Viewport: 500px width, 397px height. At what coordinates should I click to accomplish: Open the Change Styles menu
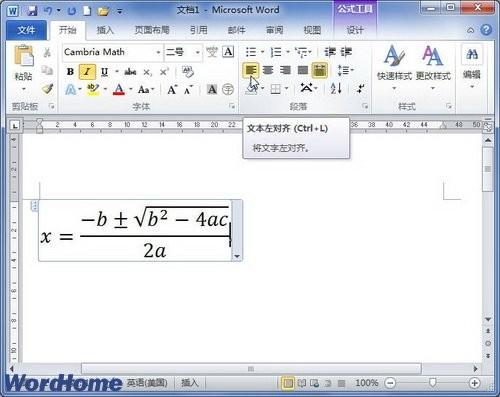(433, 68)
